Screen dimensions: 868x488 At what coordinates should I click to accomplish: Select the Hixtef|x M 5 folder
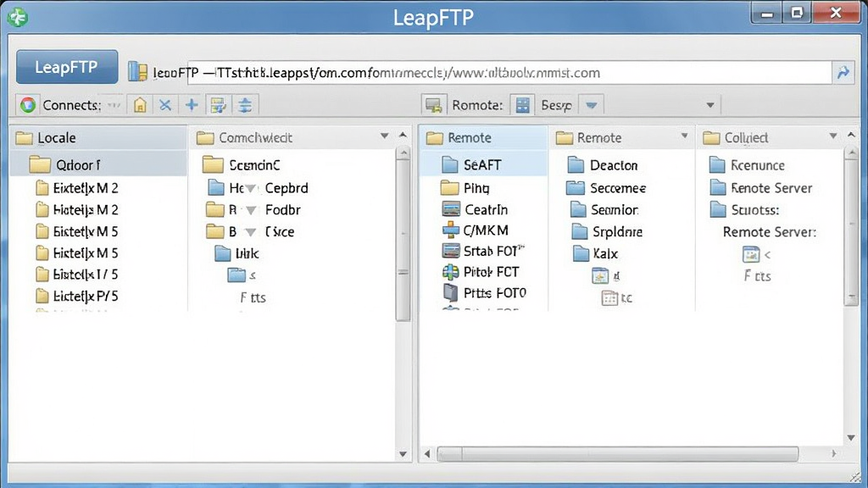77,252
